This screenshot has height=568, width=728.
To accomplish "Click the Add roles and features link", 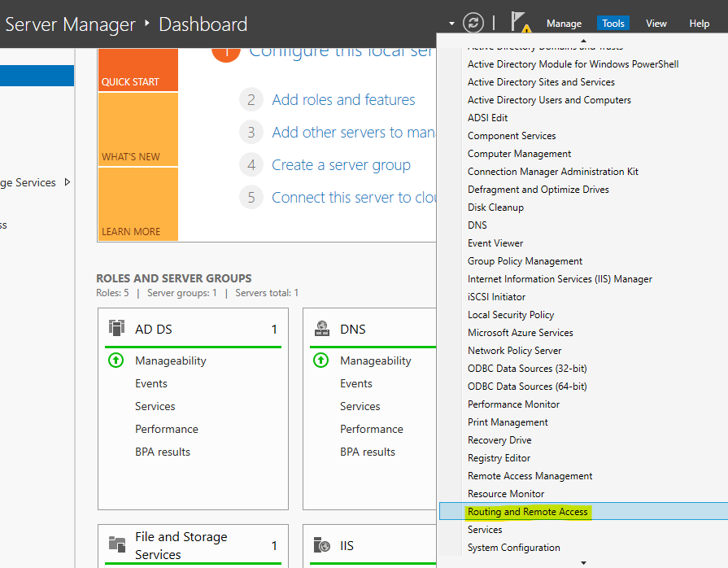I will [x=343, y=100].
